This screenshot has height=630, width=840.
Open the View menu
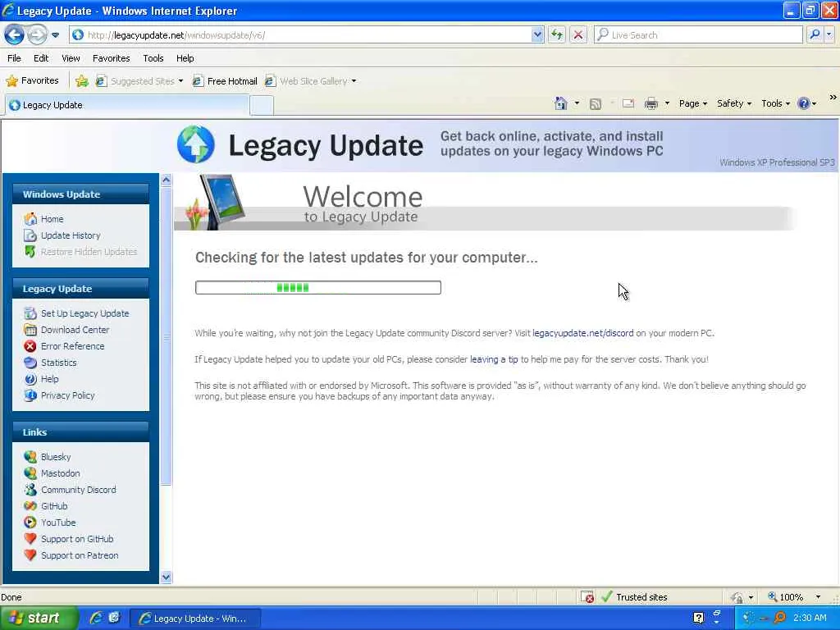click(x=71, y=58)
